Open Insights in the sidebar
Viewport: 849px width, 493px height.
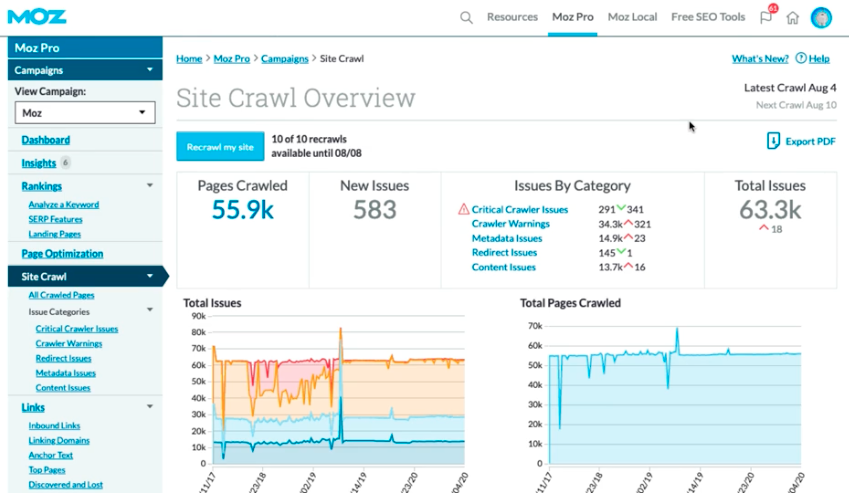pos(38,163)
